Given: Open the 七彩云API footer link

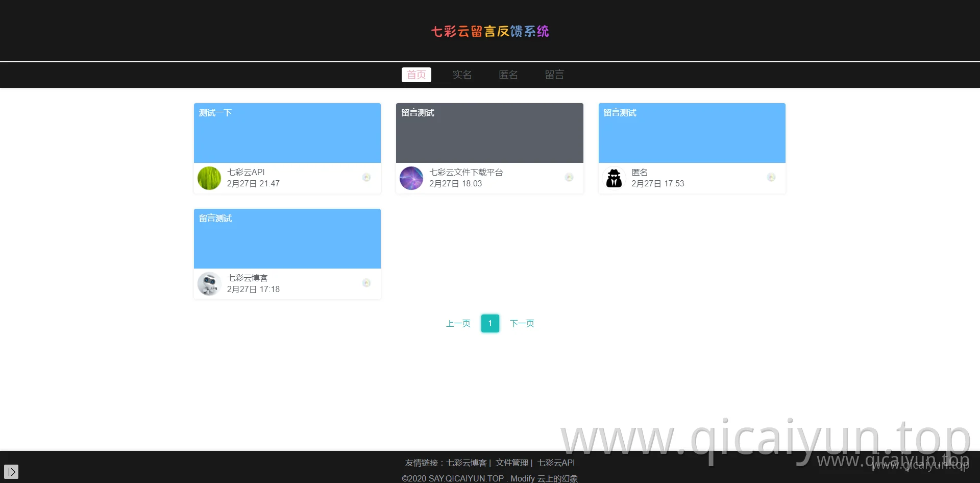Looking at the screenshot, I should pos(556,463).
